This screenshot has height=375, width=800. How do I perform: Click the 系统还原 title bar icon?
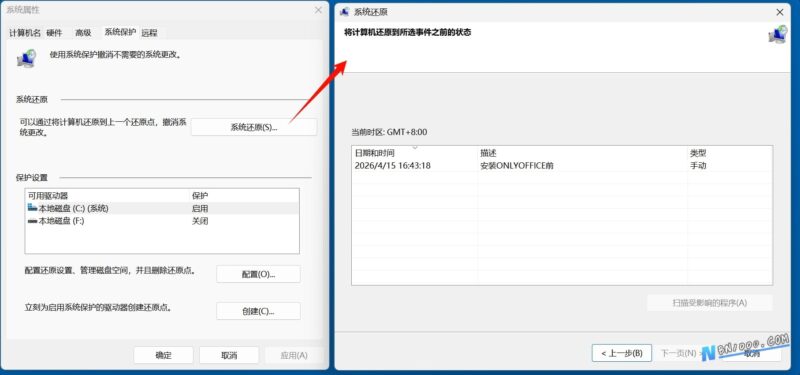[344, 12]
